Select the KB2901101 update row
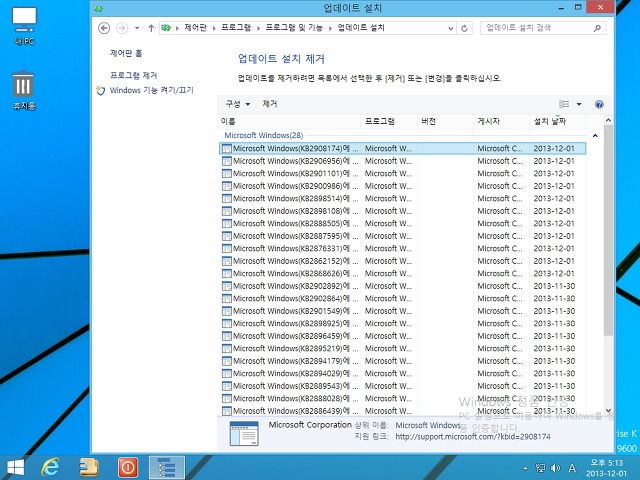640x480 pixels. 402,173
